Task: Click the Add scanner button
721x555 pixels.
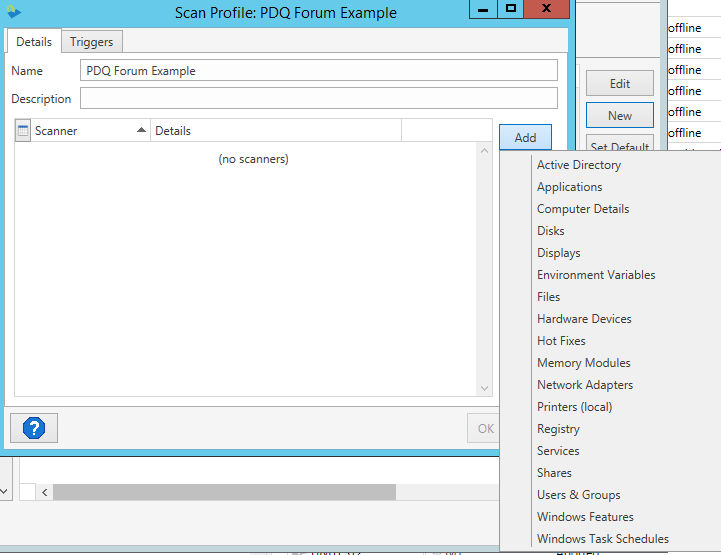Action: pyautogui.click(x=525, y=138)
